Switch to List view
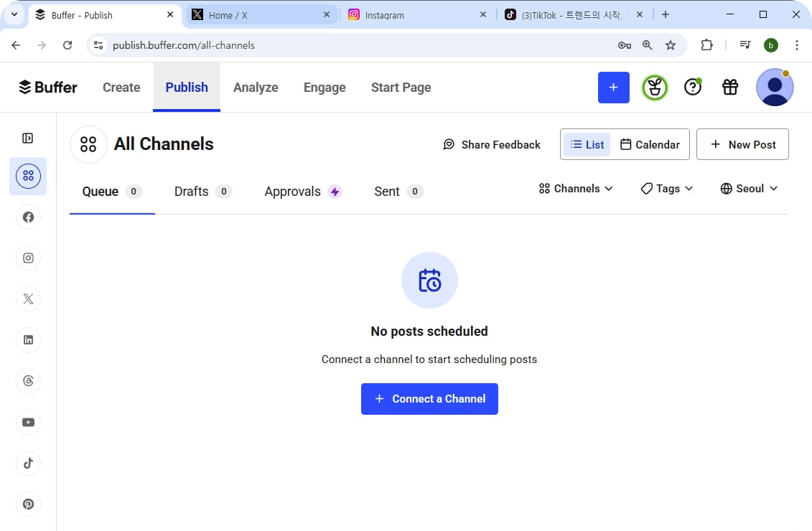Image resolution: width=812 pixels, height=531 pixels. [587, 144]
